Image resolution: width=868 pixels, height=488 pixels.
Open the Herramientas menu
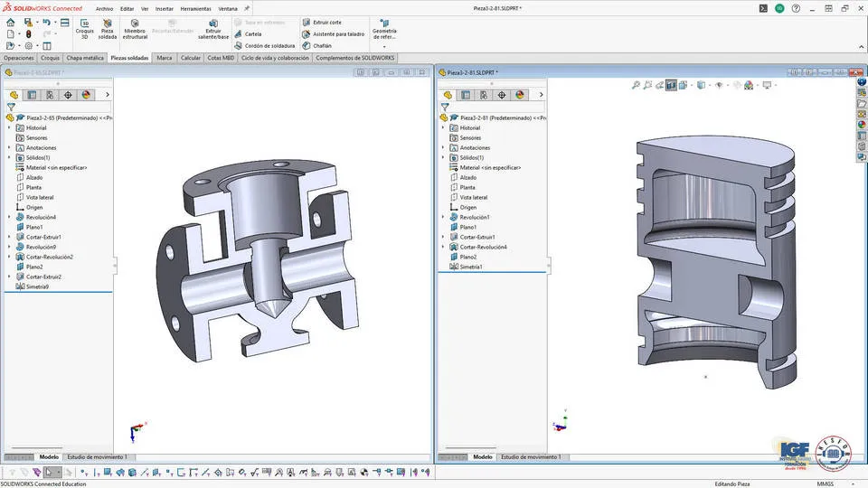tap(195, 9)
